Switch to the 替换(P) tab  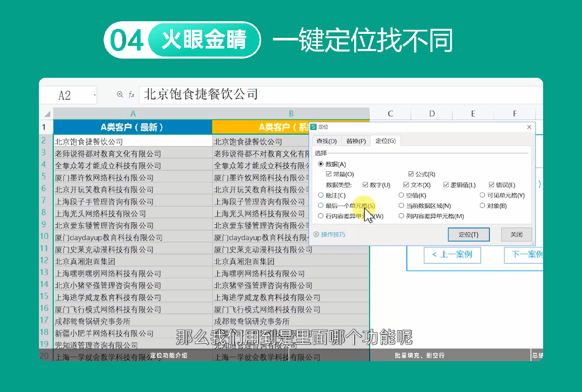pos(356,141)
